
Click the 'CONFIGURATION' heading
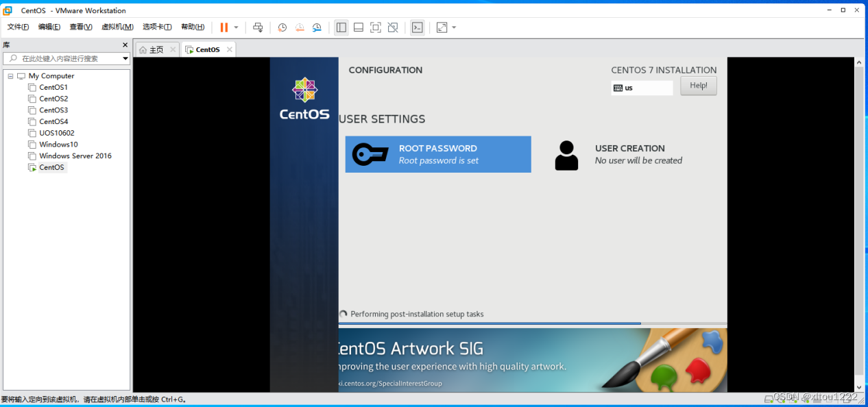(x=385, y=70)
